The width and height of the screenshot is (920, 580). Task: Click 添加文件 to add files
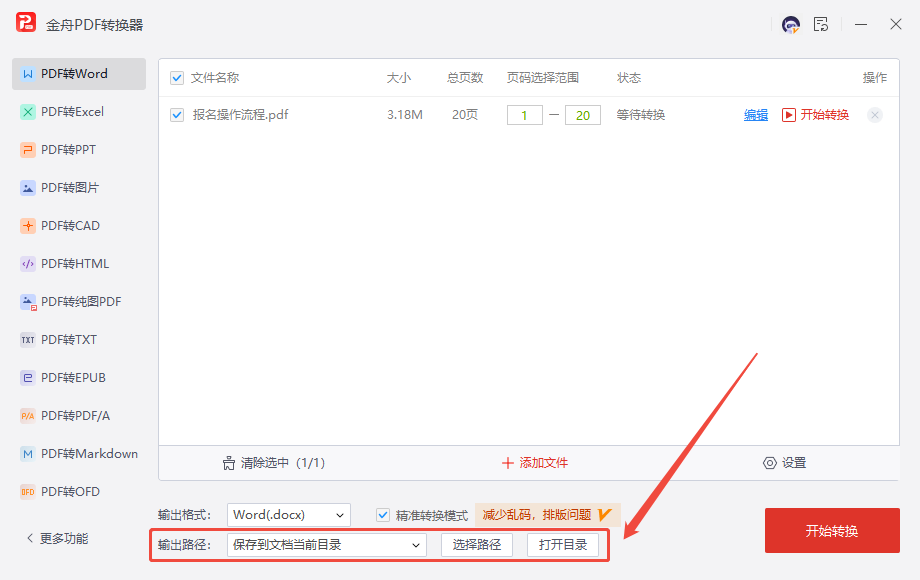pyautogui.click(x=535, y=463)
